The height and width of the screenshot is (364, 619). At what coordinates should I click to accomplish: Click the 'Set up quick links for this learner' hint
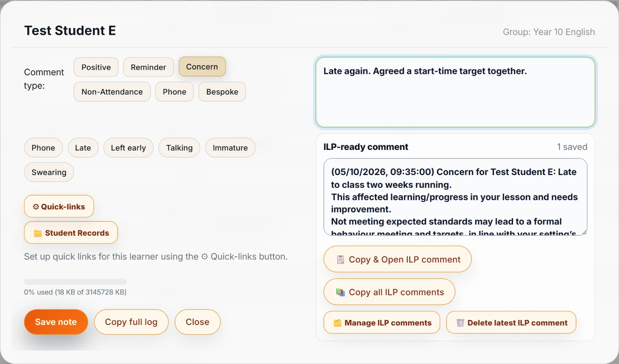pyautogui.click(x=156, y=257)
